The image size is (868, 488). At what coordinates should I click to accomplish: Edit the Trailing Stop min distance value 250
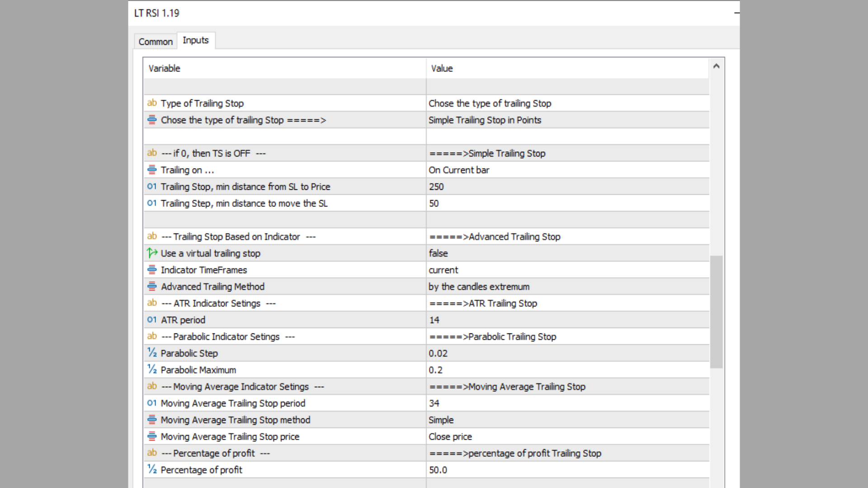pyautogui.click(x=567, y=187)
